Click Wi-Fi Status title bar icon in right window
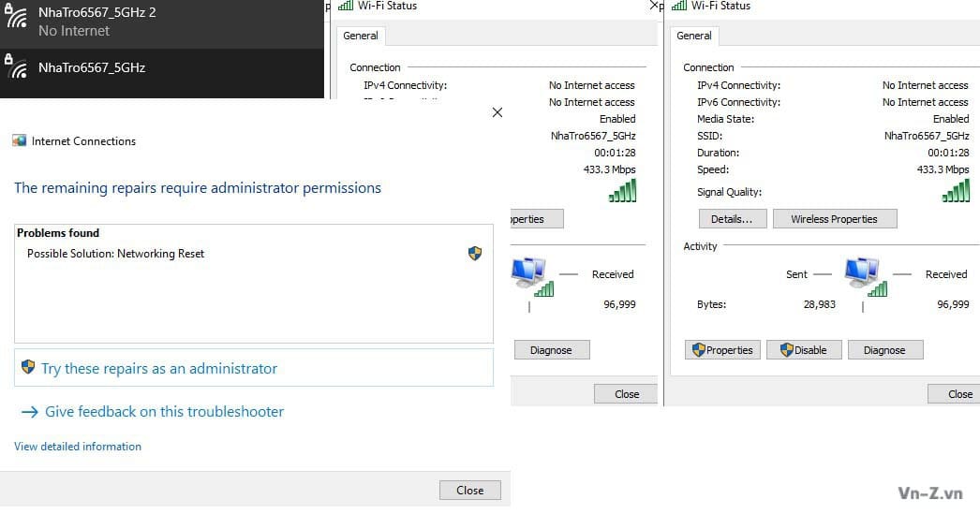 click(x=679, y=6)
